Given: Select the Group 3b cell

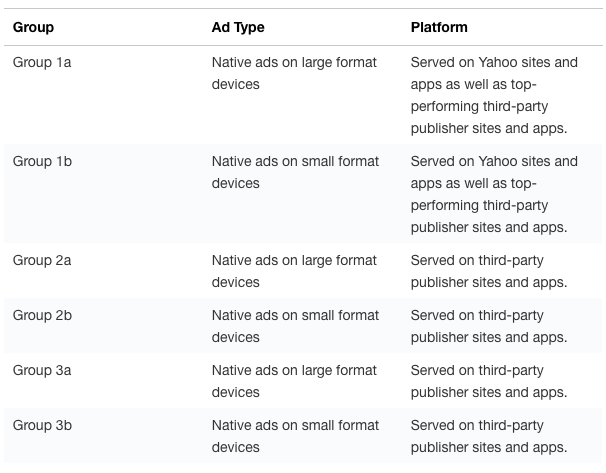Looking at the screenshot, I should (42, 425).
